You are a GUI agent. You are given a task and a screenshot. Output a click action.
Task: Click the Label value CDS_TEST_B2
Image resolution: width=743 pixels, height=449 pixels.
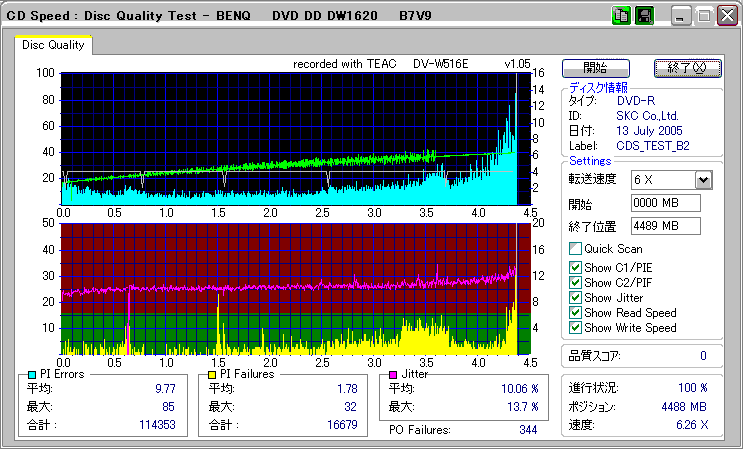click(x=653, y=146)
